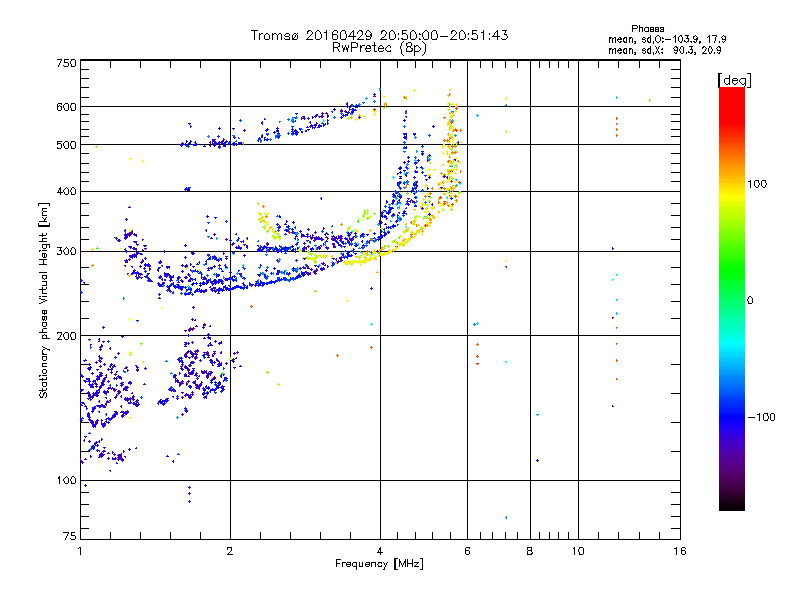The image size is (800, 600).
Task: Click the x-axis "1" tick label
Action: [x=80, y=551]
